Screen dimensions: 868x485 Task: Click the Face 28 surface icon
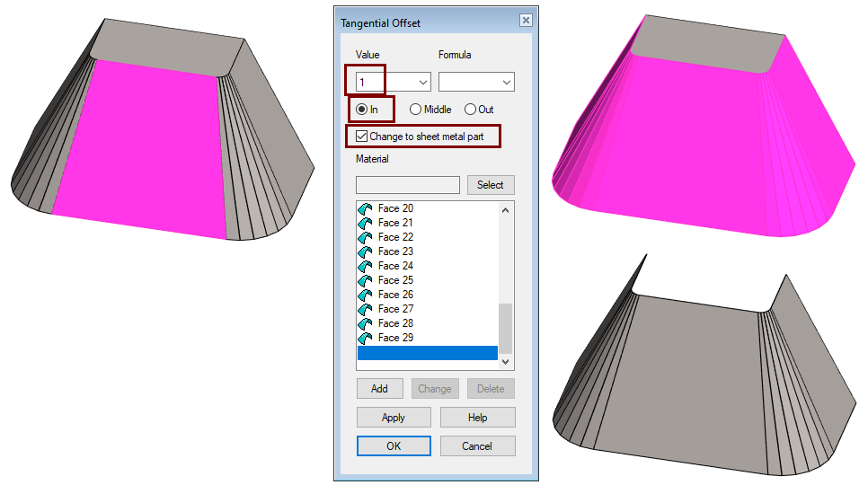point(365,323)
